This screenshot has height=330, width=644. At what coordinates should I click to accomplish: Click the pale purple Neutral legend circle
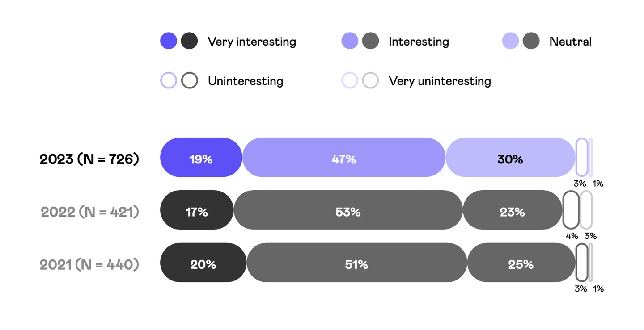tap(510, 41)
